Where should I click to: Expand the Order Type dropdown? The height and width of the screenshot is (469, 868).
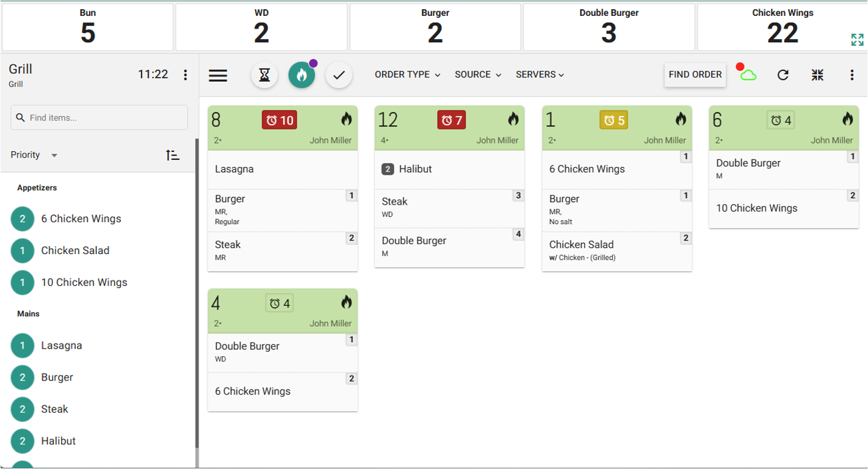click(407, 75)
